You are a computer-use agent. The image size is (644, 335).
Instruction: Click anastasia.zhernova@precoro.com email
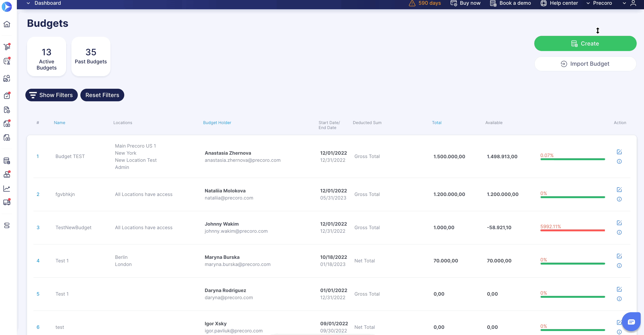(243, 160)
